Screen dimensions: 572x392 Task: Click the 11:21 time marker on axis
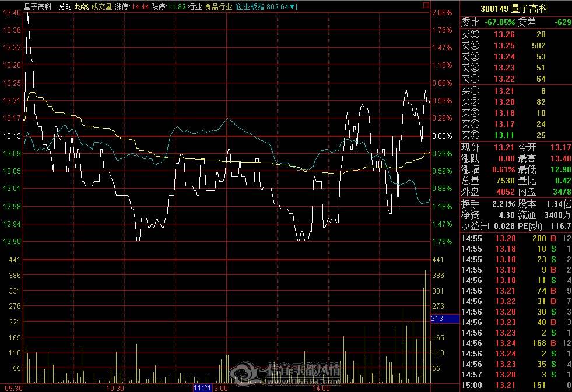click(202, 388)
